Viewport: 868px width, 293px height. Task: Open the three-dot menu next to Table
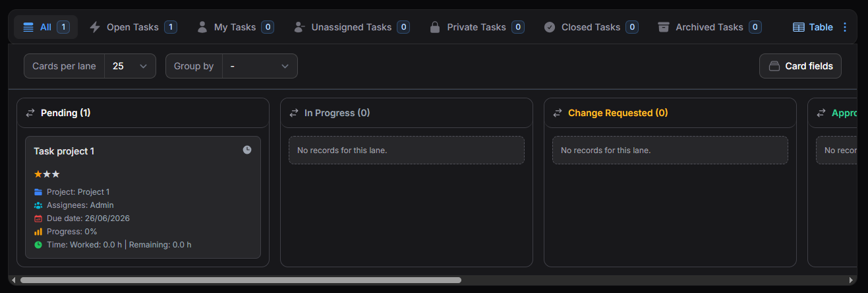click(846, 27)
